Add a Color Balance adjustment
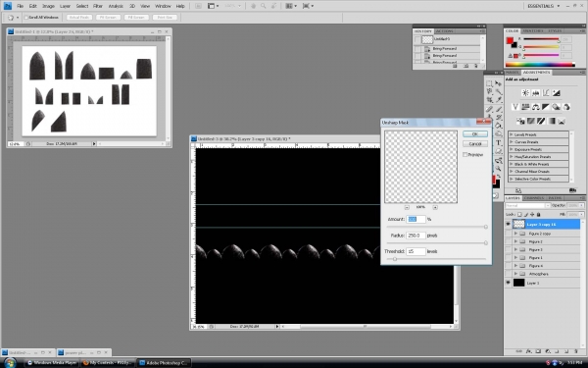The image size is (588, 368). (535, 107)
